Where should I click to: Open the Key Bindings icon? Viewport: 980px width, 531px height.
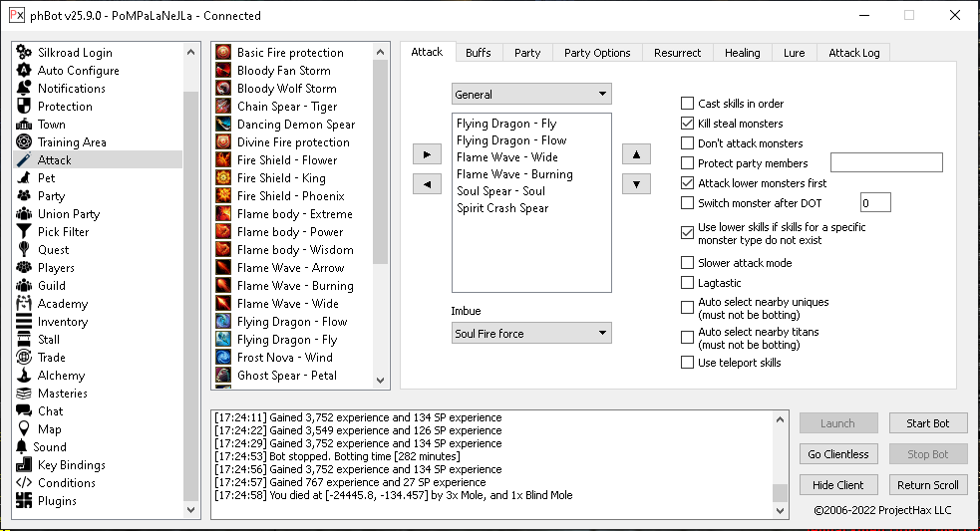tap(25, 465)
